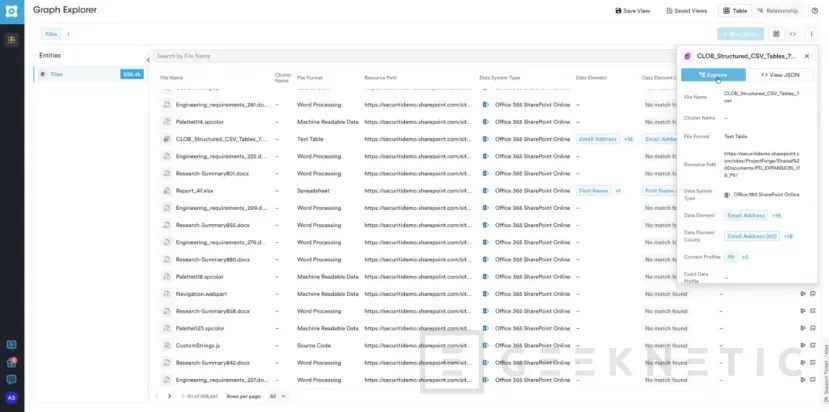Open the three-dot more options menu in toolbar
829x412 pixels.
coord(812,34)
